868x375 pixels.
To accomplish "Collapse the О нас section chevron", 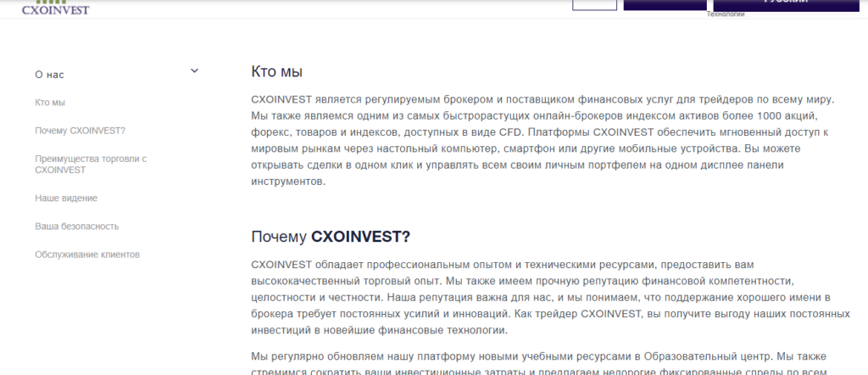I will (x=194, y=71).
